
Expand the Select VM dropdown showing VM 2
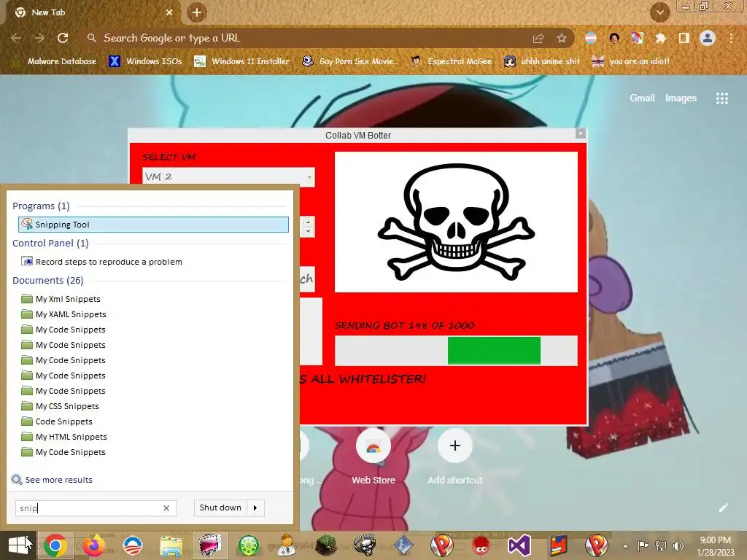[228, 176]
